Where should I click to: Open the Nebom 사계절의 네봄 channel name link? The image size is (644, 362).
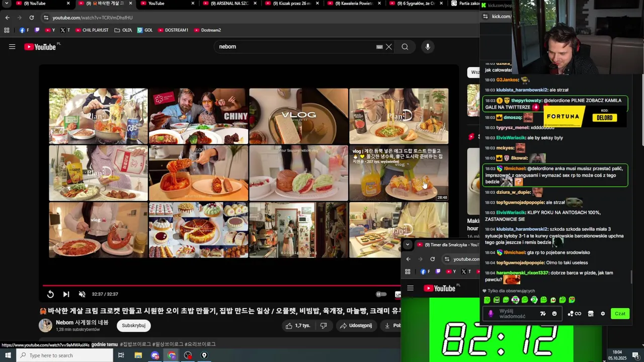82,322
